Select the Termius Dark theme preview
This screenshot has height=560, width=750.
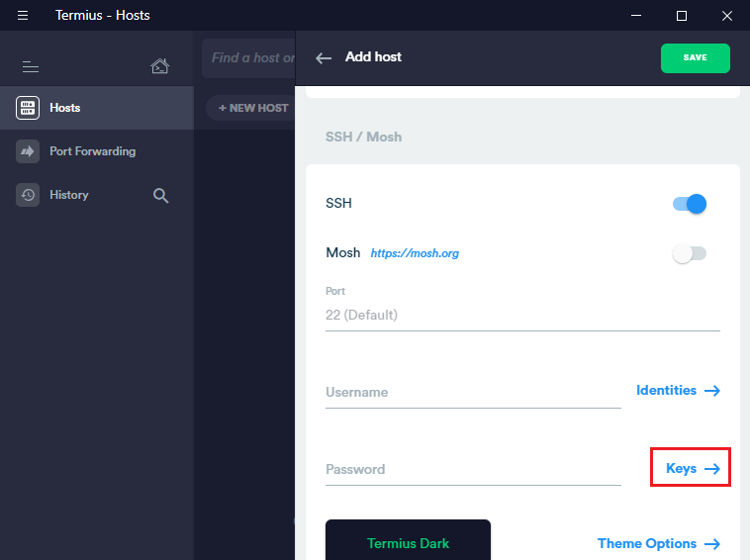click(408, 540)
